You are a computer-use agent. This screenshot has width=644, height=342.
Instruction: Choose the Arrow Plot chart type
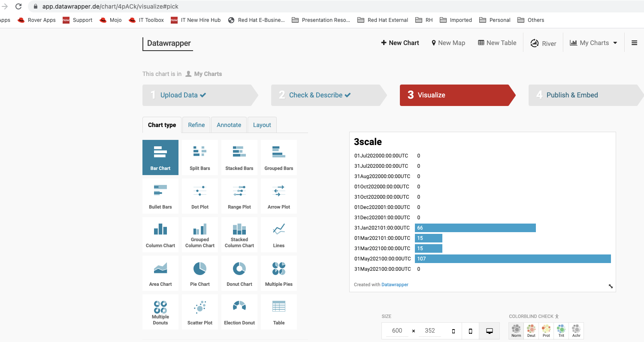click(279, 196)
